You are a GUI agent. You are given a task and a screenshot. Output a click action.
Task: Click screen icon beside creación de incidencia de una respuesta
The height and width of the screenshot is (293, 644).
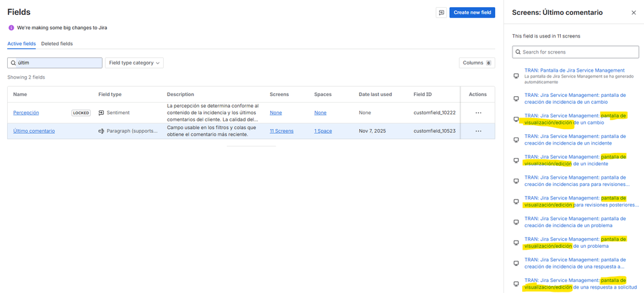(516, 263)
